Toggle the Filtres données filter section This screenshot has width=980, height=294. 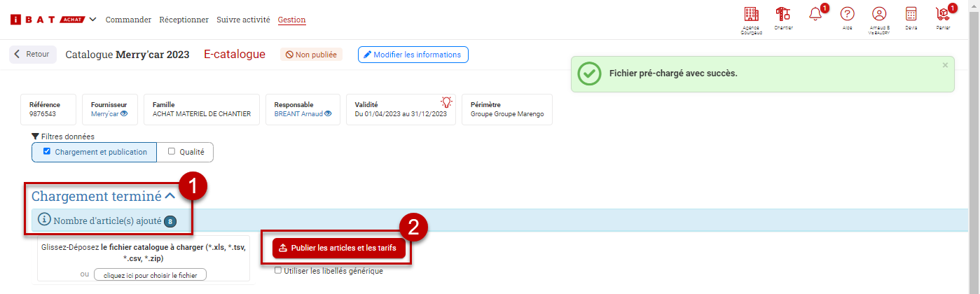click(x=63, y=136)
